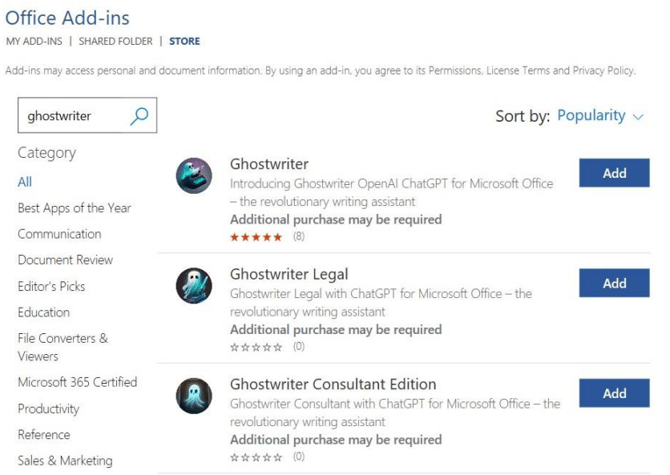The height and width of the screenshot is (475, 670).
Task: Switch to MY ADD-INS tab
Action: pyautogui.click(x=34, y=41)
